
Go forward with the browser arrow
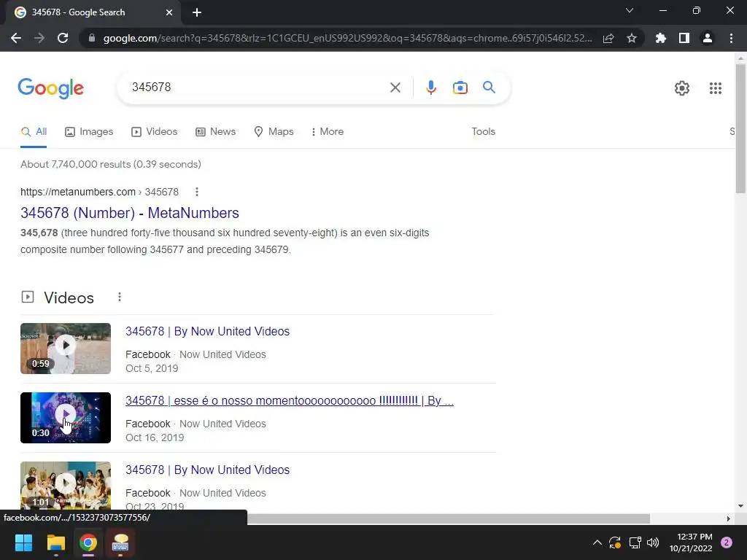click(39, 38)
